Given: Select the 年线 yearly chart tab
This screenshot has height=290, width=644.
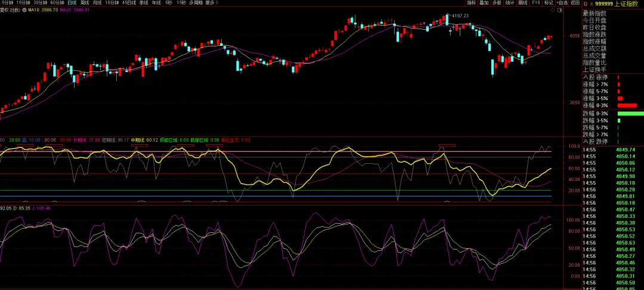Looking at the screenshot, I should tap(156, 2).
